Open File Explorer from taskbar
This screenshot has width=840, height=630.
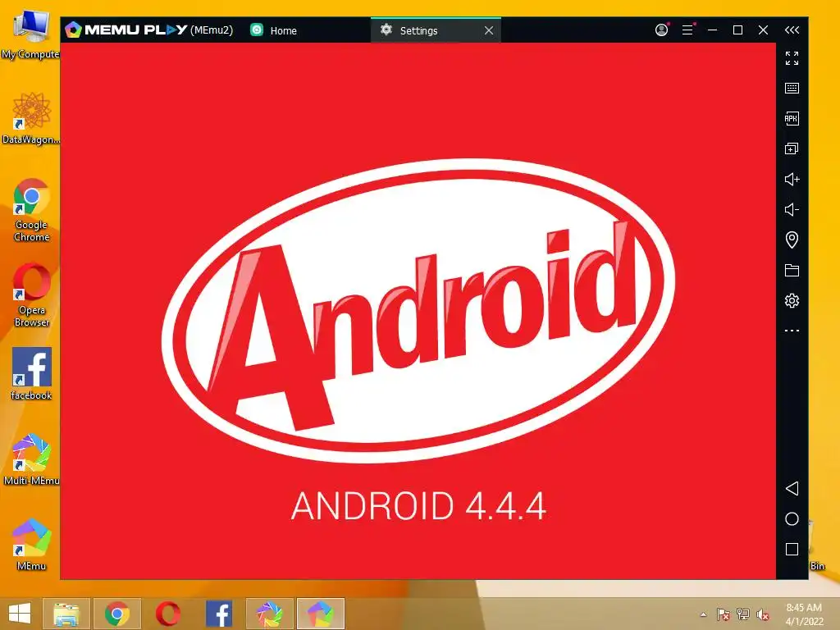click(x=66, y=614)
